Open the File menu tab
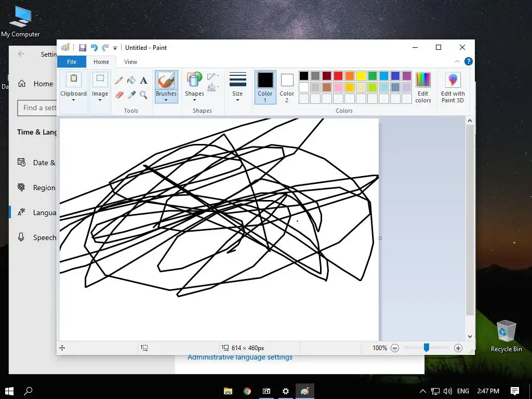Screen dimensions: 532x399 72,62
